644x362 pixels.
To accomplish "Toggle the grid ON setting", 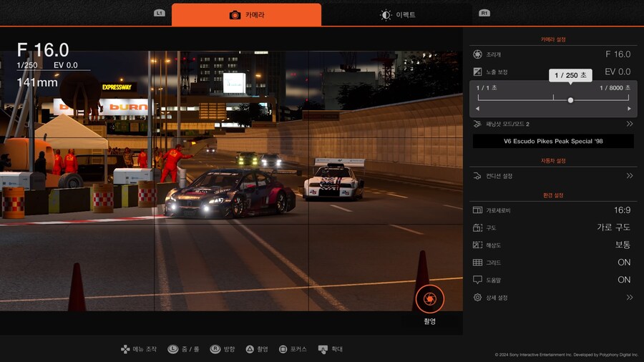I will (623, 263).
